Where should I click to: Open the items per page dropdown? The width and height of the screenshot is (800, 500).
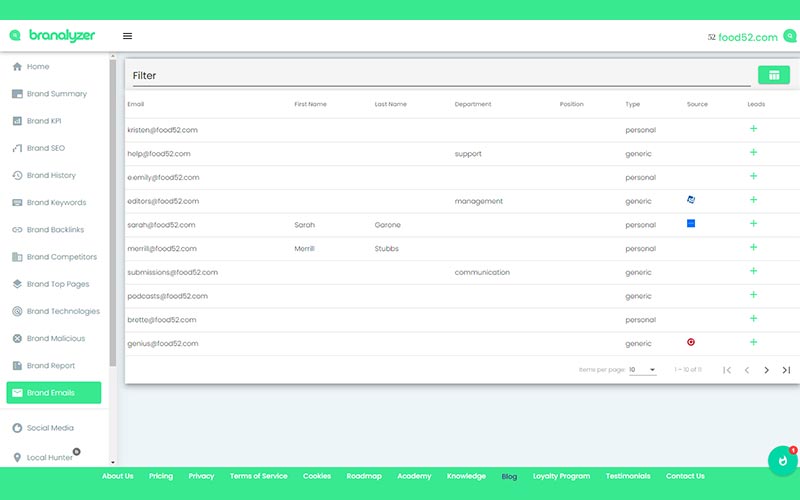pyautogui.click(x=642, y=370)
